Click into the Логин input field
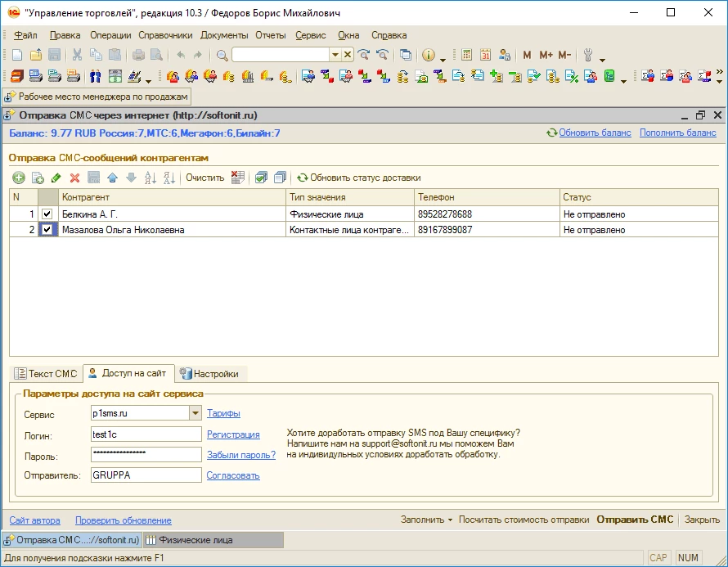Viewport: 728px width, 567px height. pos(146,434)
